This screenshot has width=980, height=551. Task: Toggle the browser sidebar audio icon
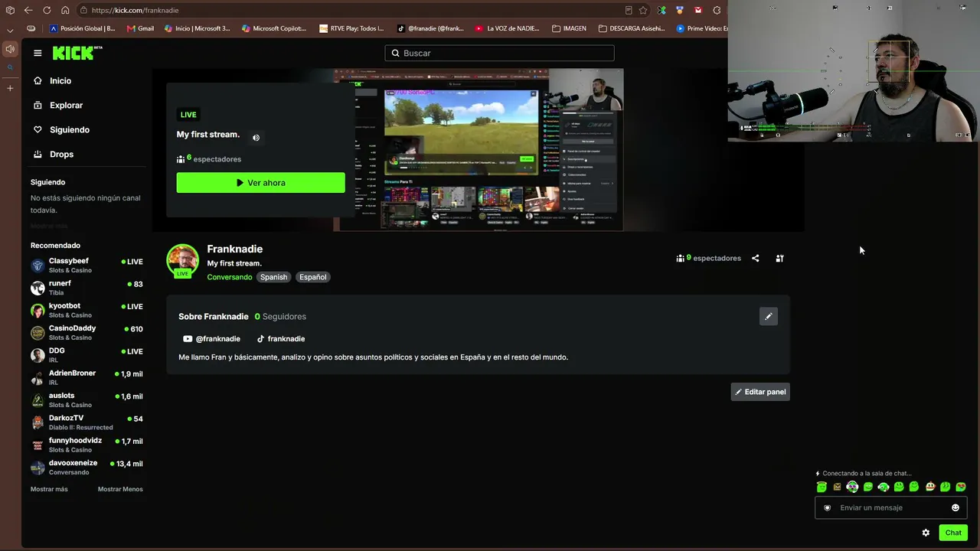point(10,49)
